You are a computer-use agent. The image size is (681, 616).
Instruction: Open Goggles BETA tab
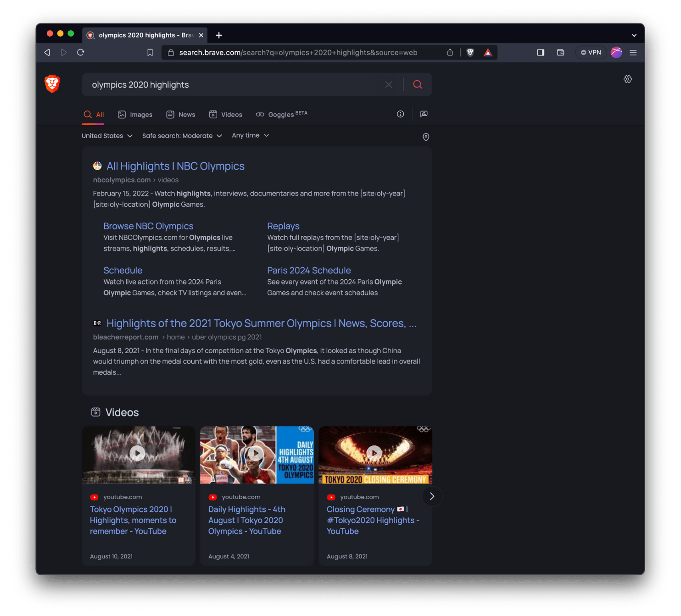tap(282, 114)
